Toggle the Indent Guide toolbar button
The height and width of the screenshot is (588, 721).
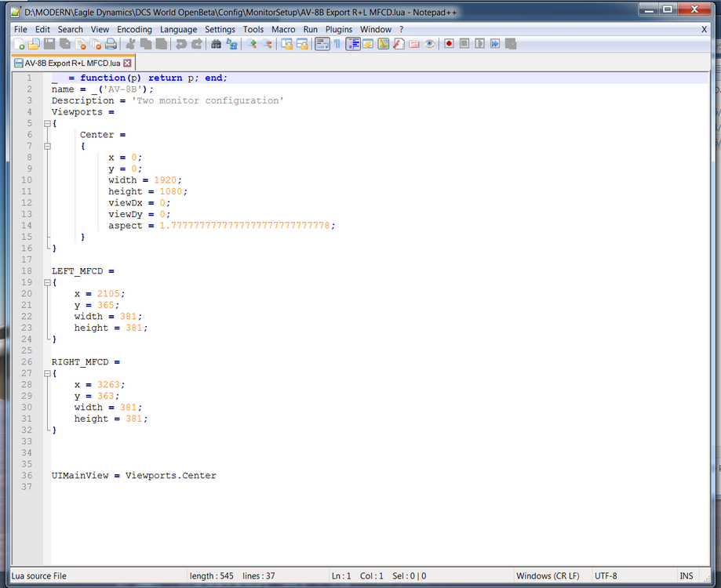click(x=353, y=44)
